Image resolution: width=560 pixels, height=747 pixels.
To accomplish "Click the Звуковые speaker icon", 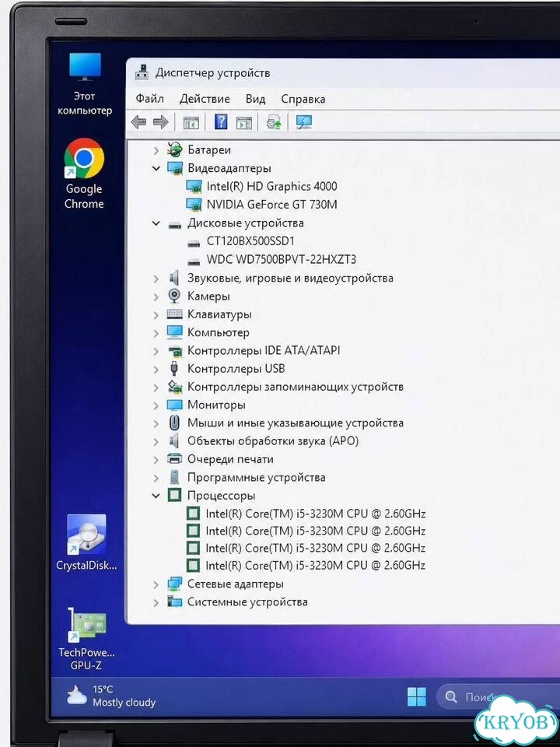I will (174, 278).
